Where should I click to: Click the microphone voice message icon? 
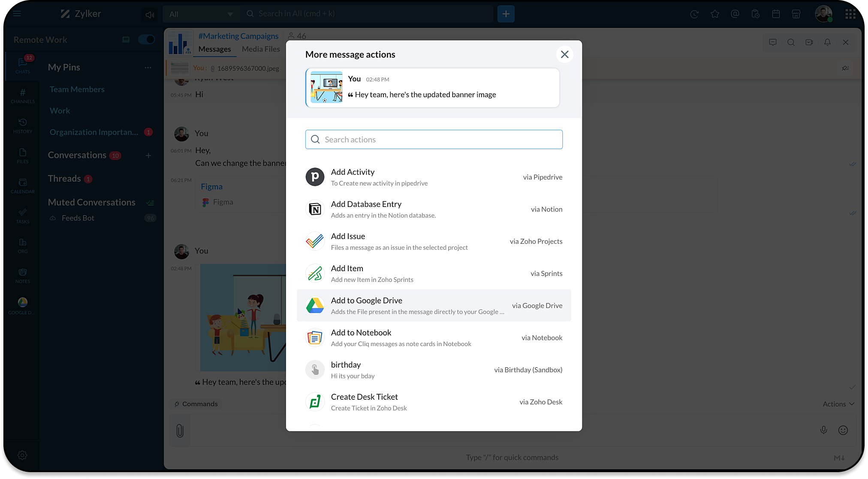pyautogui.click(x=823, y=430)
